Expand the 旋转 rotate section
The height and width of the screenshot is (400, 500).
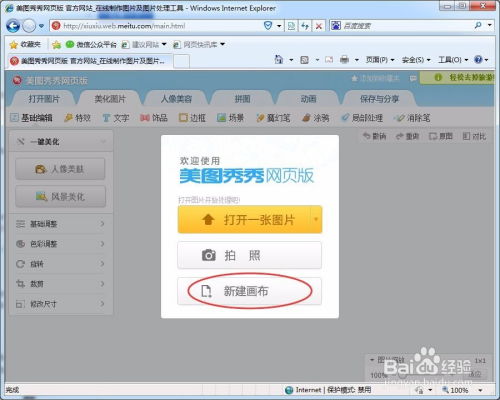pos(61,264)
